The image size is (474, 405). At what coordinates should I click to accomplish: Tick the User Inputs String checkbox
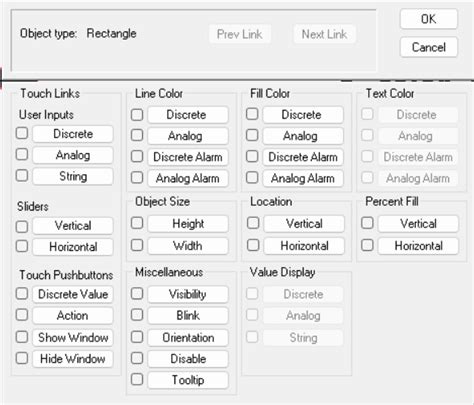coord(22,176)
